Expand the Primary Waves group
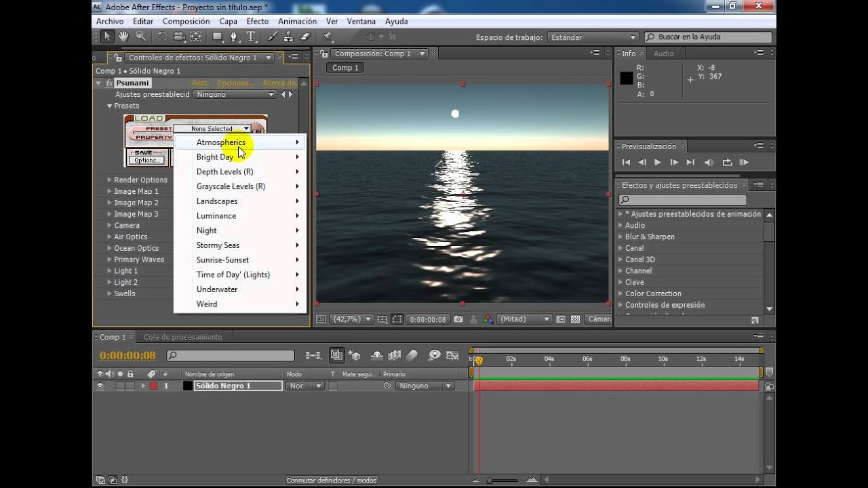The image size is (868, 488). tap(109, 260)
